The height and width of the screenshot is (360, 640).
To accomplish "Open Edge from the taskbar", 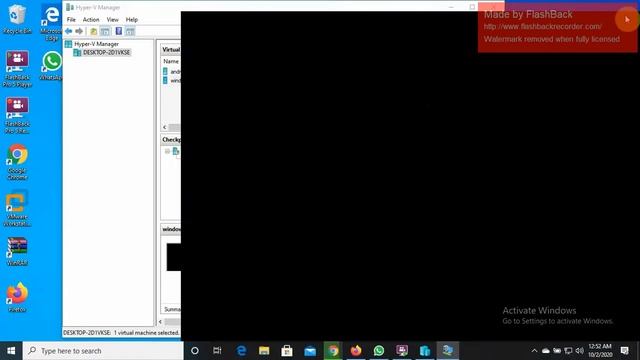I will [241, 351].
